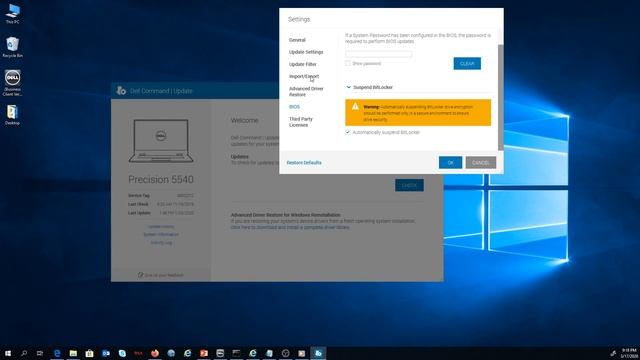Open PowerPoint from the taskbar
Viewport: 640px width, 360px height.
pyautogui.click(x=204, y=353)
